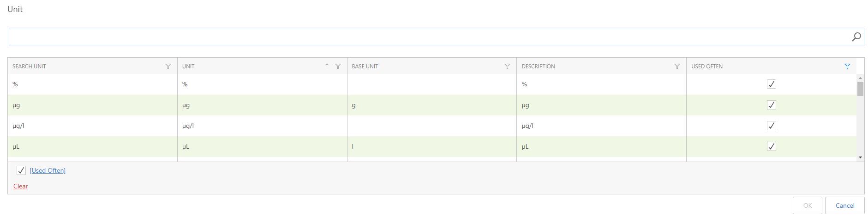Uncheck Used Often checkbox for µL row
Image resolution: width=868 pixels, height=217 pixels.
coord(771,146)
